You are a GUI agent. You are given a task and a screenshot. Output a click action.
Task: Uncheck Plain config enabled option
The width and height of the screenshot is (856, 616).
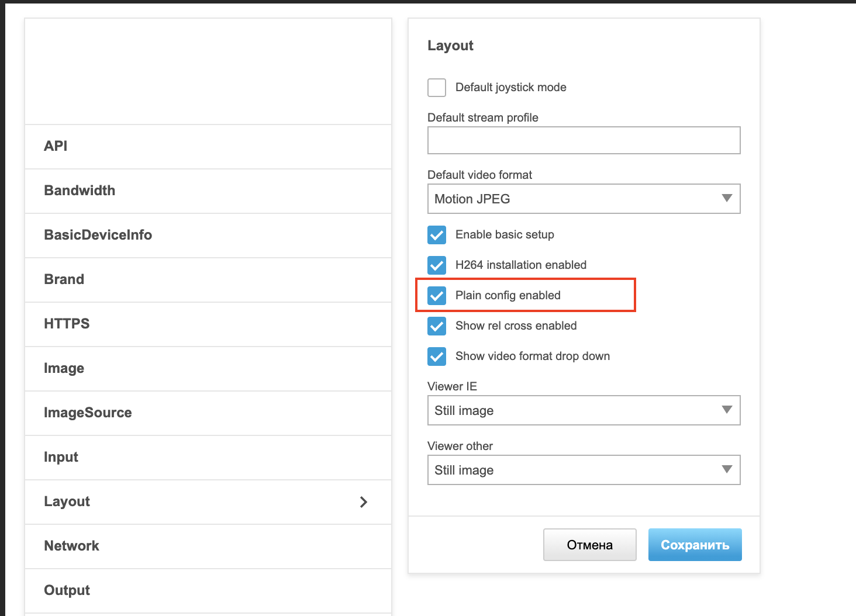[x=436, y=295]
